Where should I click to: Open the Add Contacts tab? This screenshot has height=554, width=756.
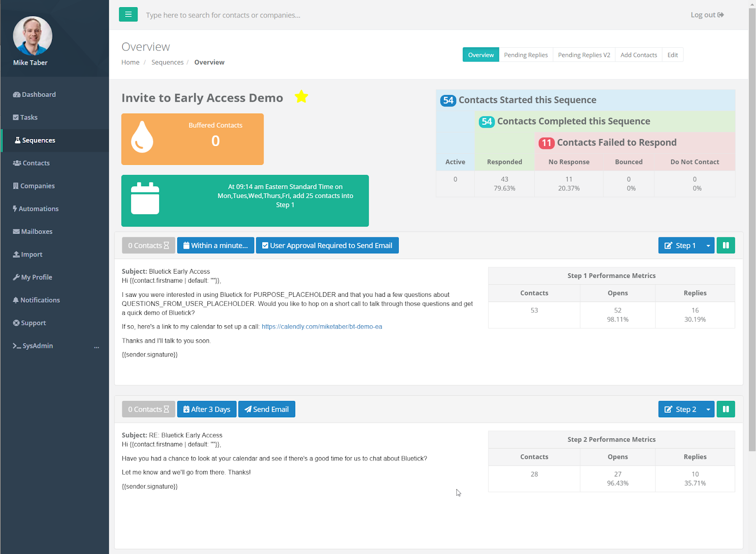pos(638,55)
